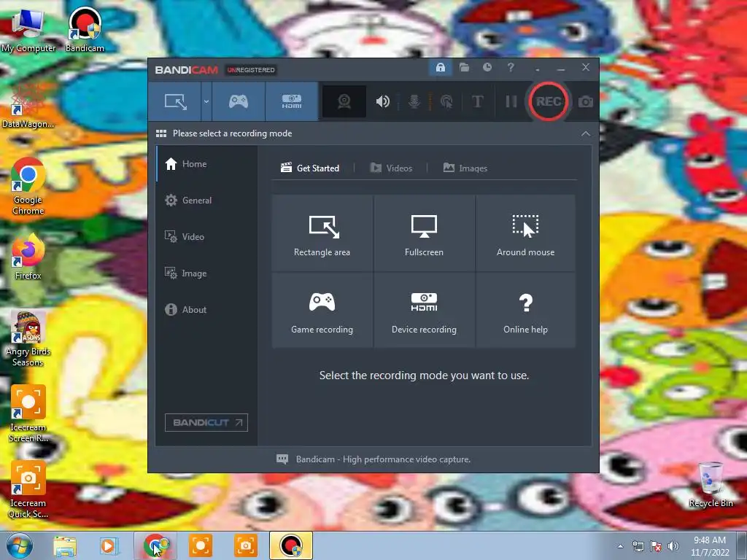
Task: Open General settings in sidebar
Action: point(206,201)
